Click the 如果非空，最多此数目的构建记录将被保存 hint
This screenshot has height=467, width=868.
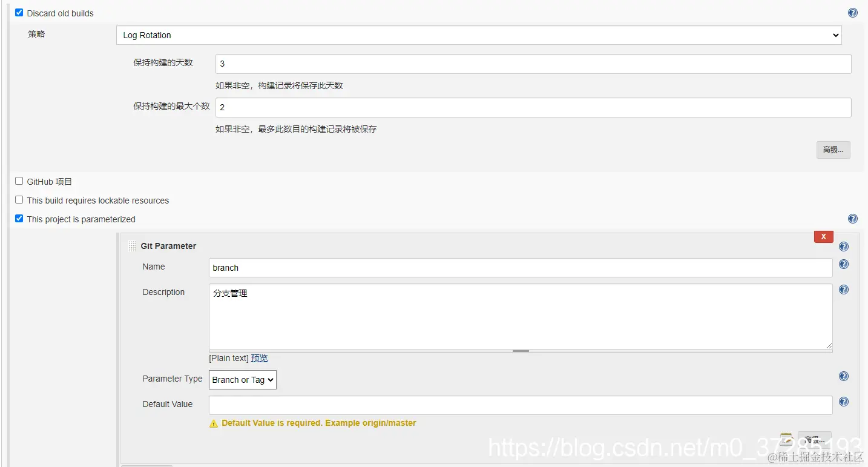pyautogui.click(x=296, y=129)
